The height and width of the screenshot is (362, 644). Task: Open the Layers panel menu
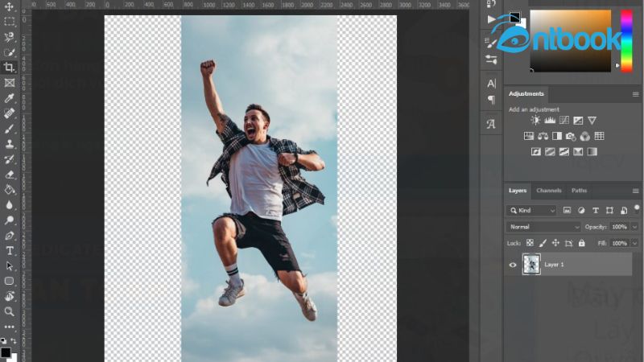(635, 191)
